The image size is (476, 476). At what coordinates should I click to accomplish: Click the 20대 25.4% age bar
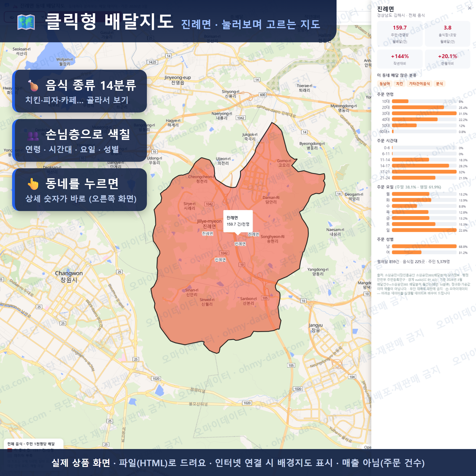[424, 107]
